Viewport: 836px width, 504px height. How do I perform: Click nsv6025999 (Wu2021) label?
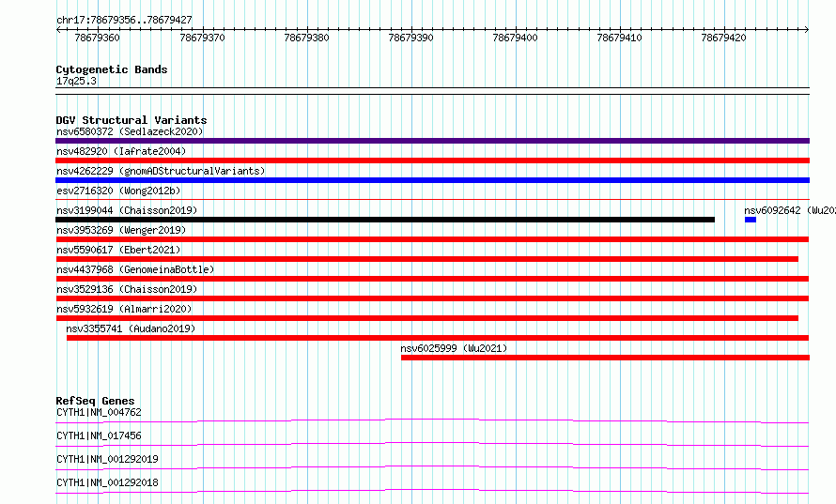coord(454,348)
